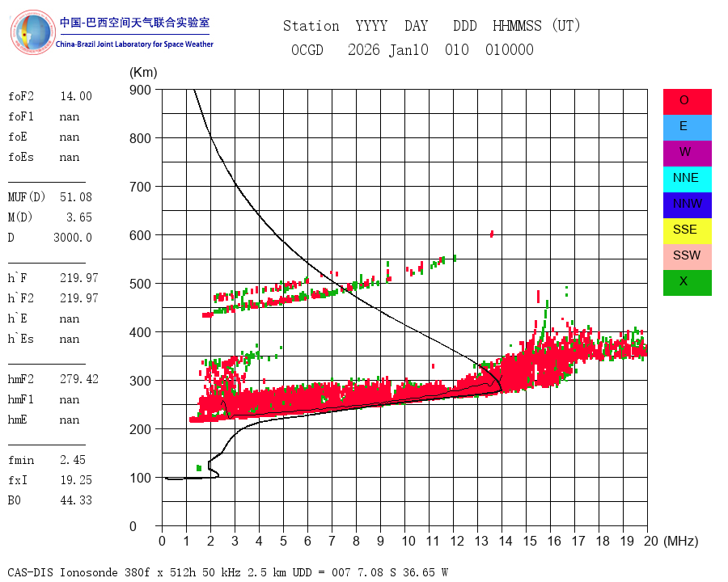Click the 100 km axis tick label
Viewport: 728px width, 582px height.
140,478
